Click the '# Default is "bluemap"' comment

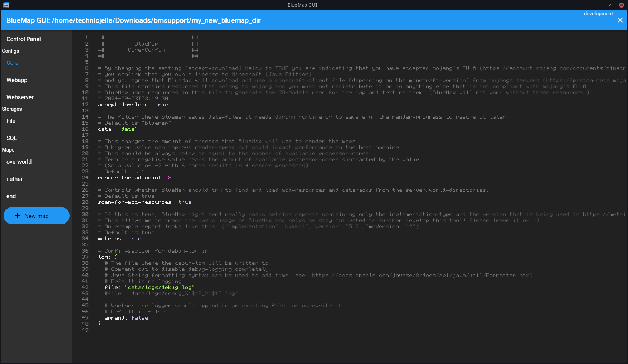pyautogui.click(x=134, y=123)
